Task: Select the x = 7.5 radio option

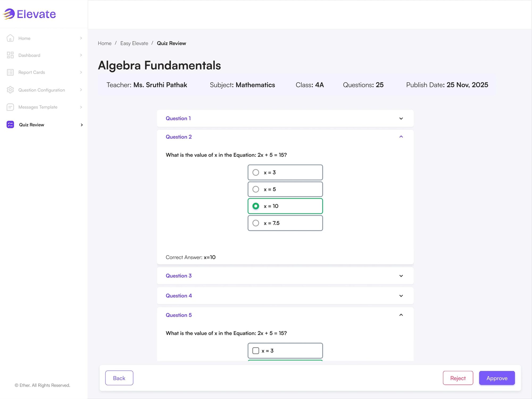Action: (256, 223)
